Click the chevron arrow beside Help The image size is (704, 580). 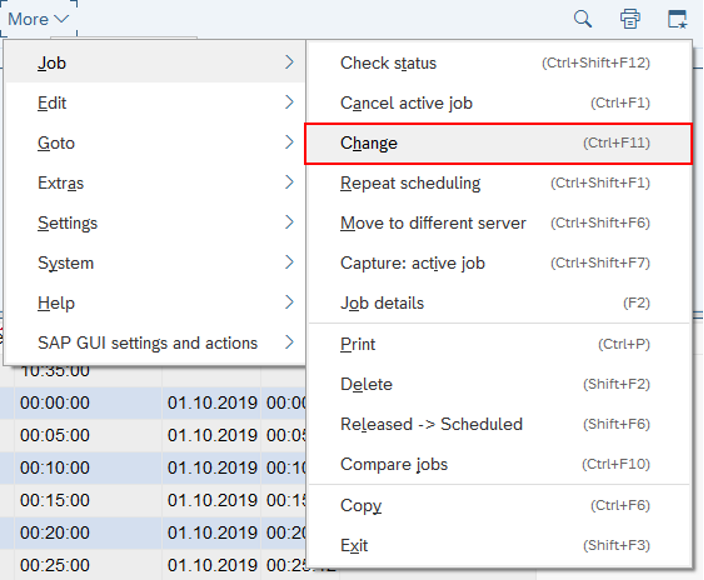290,302
